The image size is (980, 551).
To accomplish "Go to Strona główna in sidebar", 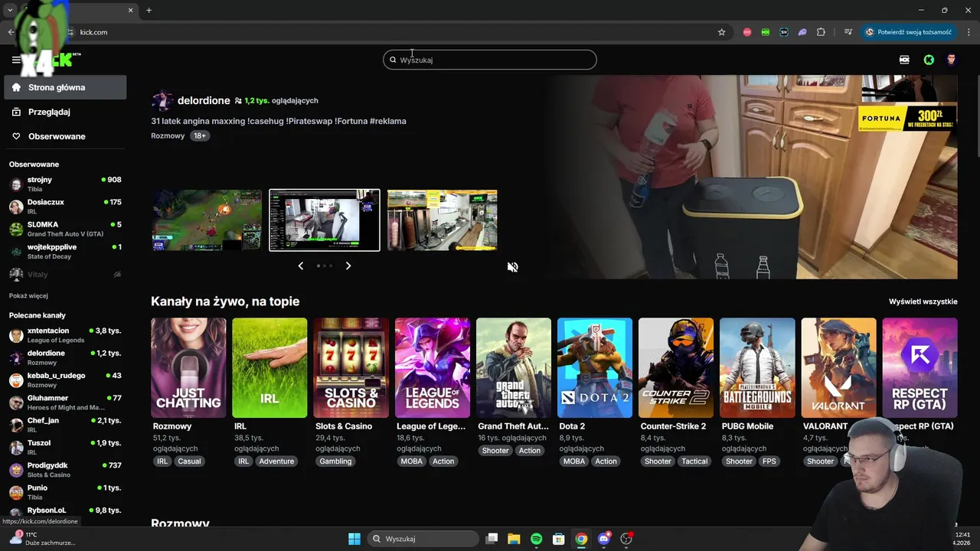I will [65, 87].
